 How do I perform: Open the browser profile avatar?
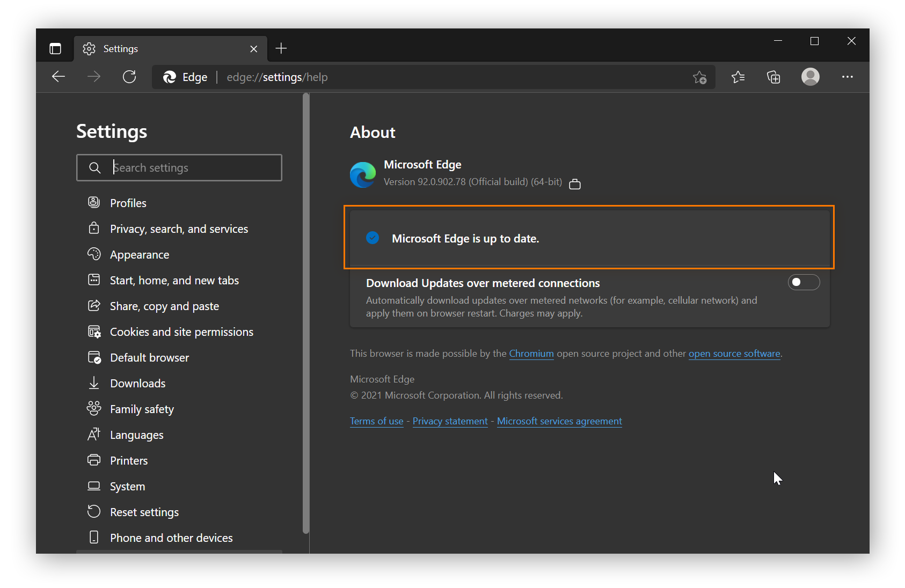tap(811, 77)
